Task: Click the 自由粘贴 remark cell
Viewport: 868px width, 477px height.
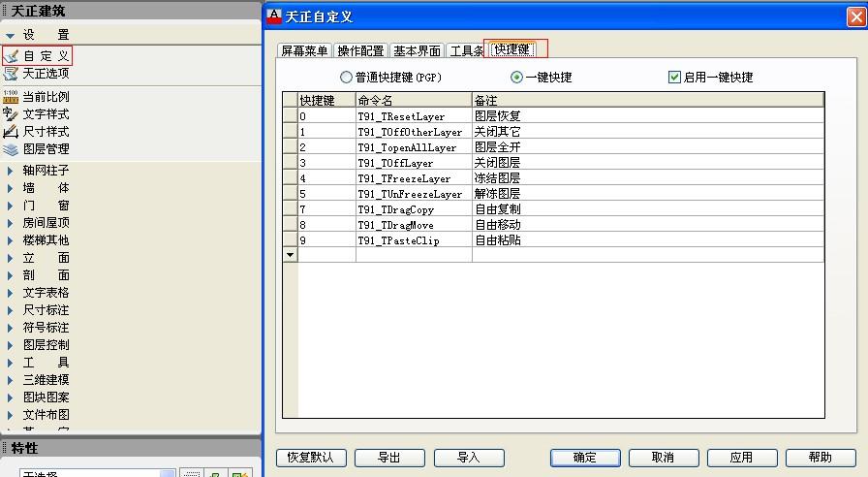Action: [x=648, y=239]
